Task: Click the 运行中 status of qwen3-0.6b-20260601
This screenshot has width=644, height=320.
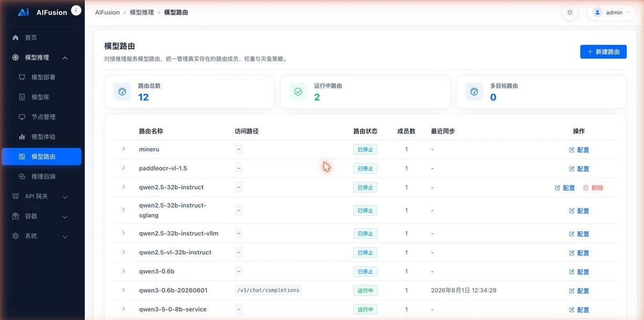Action: 365,290
